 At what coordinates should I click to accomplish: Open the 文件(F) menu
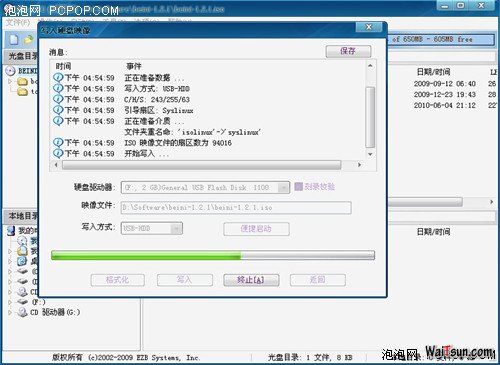pyautogui.click(x=18, y=23)
